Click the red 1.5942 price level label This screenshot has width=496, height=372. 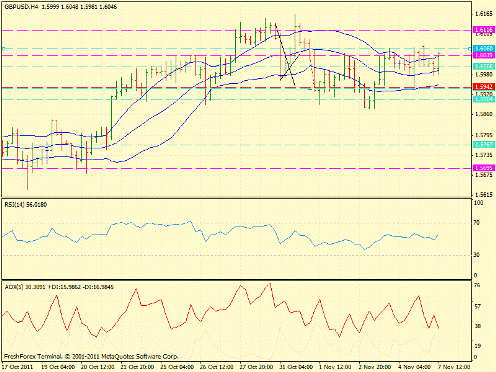[484, 87]
